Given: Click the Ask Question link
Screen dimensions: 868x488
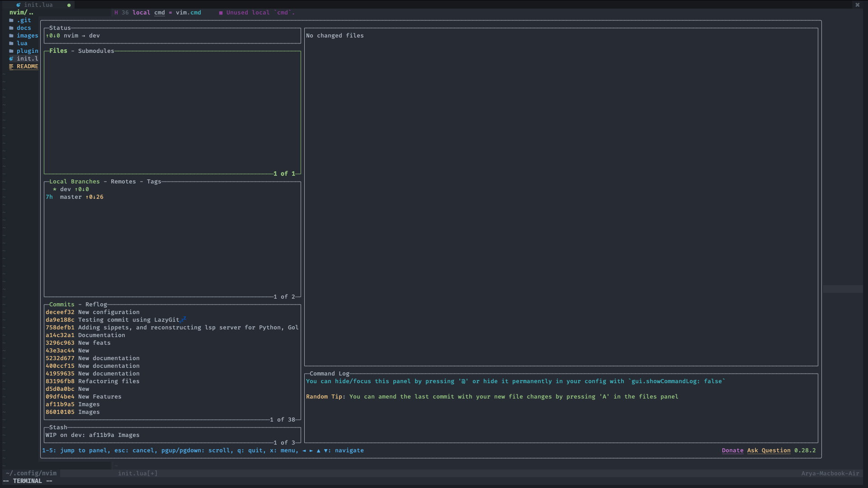Looking at the screenshot, I should 769,450.
